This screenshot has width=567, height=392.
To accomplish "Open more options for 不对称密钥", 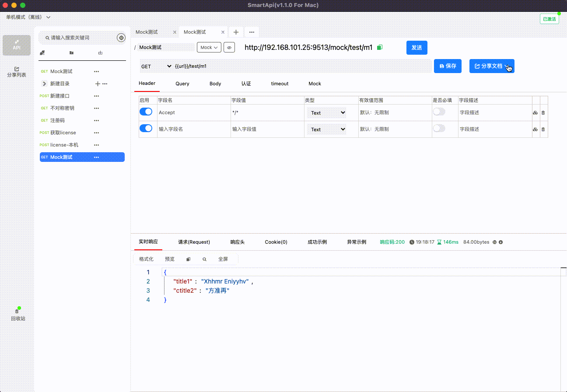I will coord(96,108).
